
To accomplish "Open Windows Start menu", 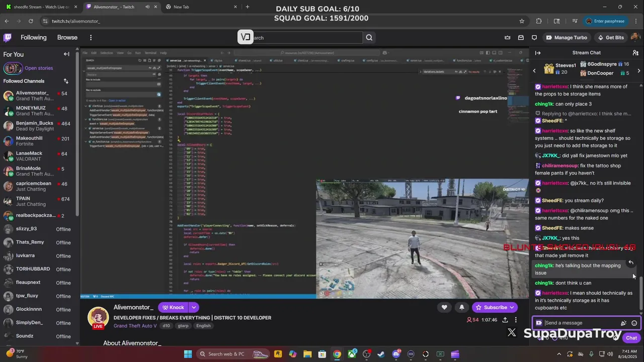I will pos(188,354).
